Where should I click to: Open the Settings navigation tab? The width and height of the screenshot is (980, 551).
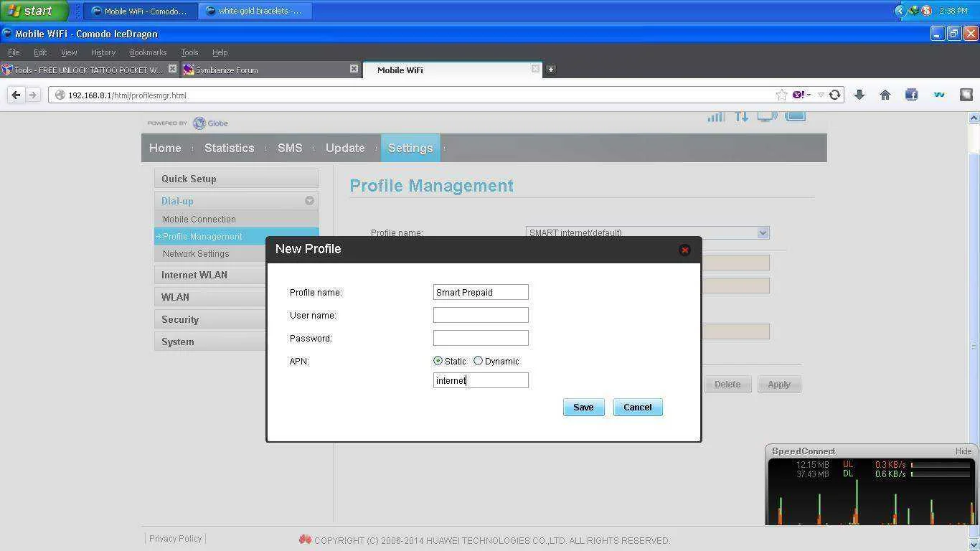[x=410, y=148]
